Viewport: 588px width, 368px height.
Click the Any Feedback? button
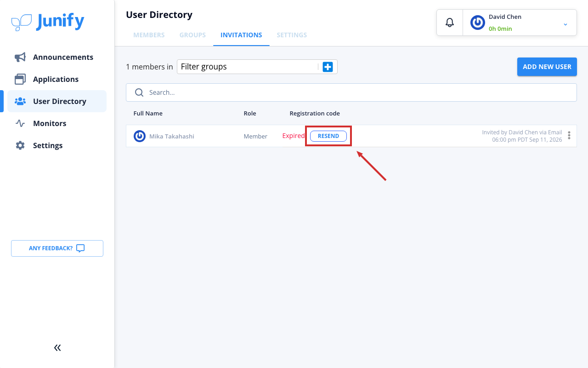pos(57,248)
